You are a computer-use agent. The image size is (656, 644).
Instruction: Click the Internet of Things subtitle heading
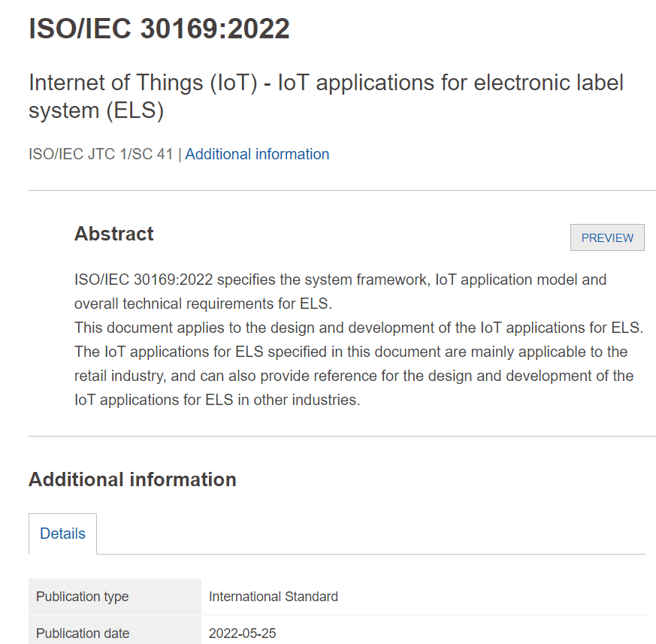326,95
